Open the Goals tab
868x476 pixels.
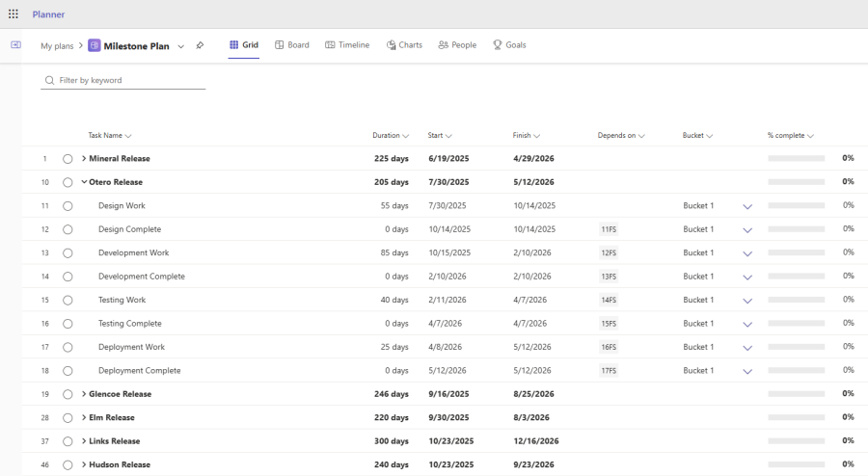coord(509,44)
